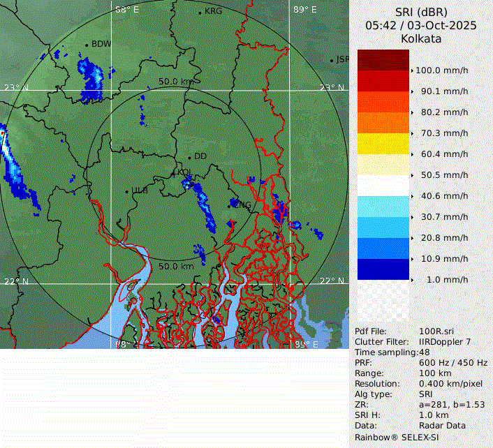Click the KRG station marker

pos(200,13)
